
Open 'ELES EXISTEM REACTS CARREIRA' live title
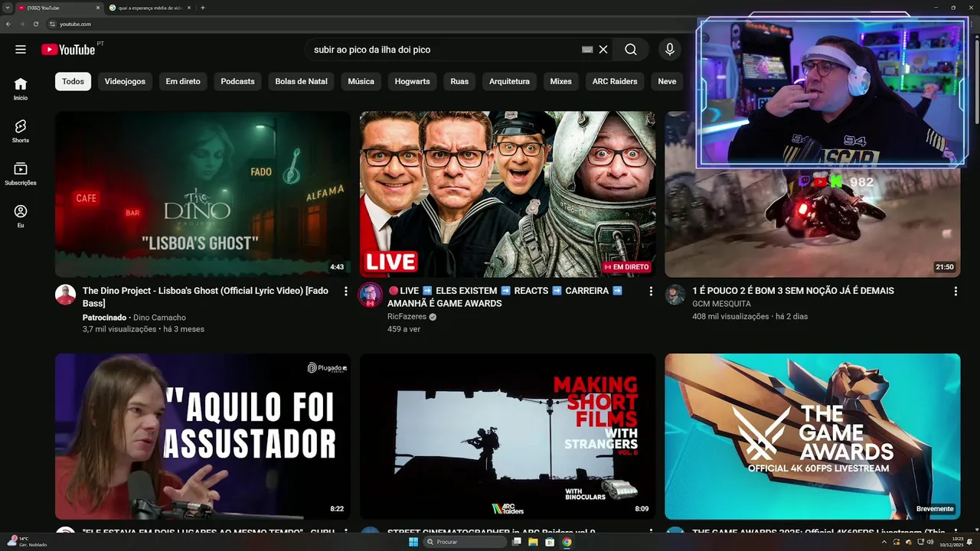pos(505,297)
